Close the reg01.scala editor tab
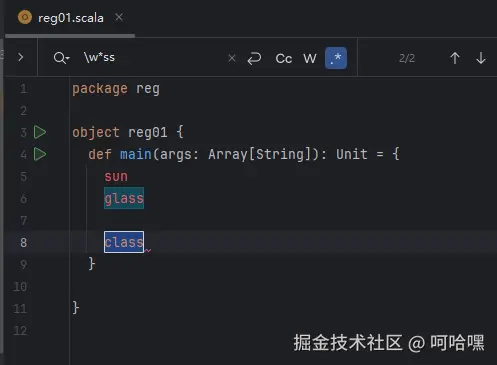 click(x=119, y=17)
